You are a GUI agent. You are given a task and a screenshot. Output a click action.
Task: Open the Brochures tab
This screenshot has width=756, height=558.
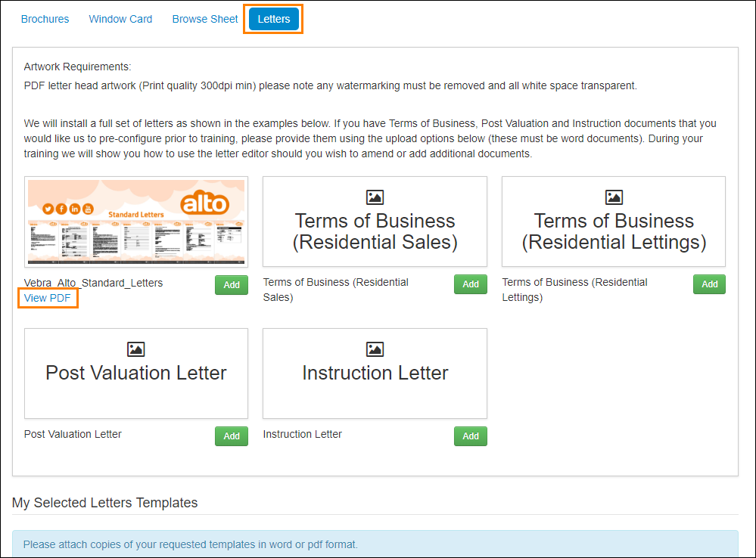tap(45, 19)
